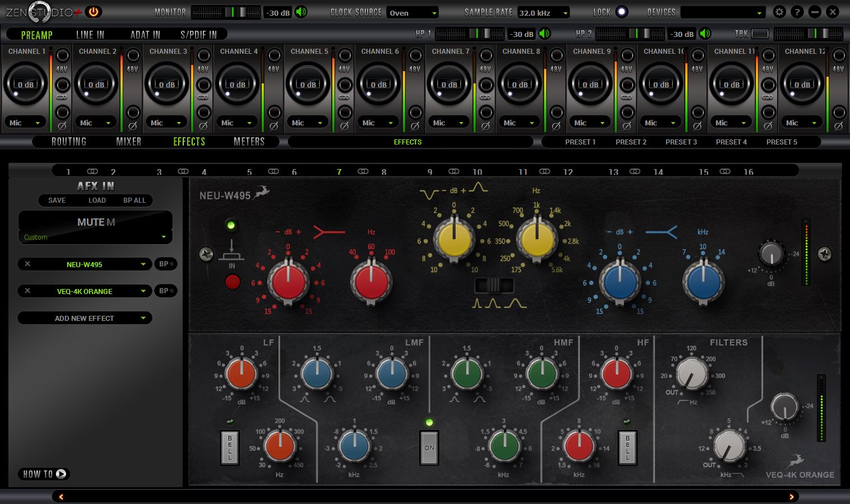Click the red power button next to Zen Studio+
Screen dimensions: 850x504
point(93,12)
